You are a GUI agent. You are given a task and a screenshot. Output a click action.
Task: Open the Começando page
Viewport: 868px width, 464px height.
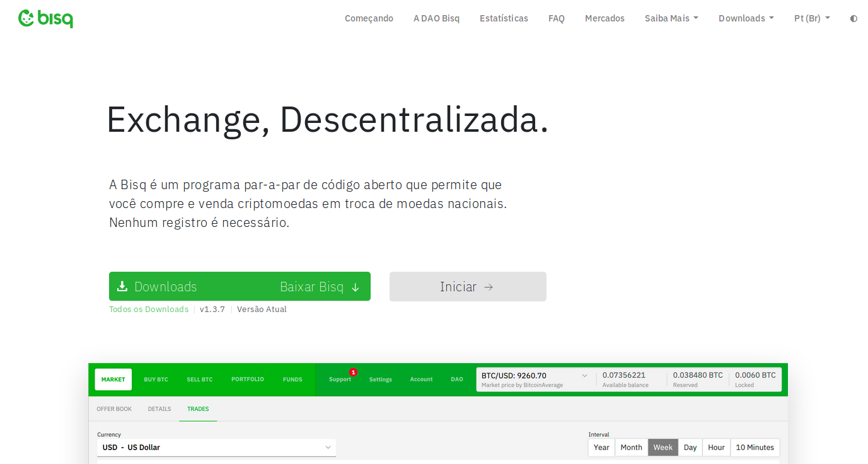(x=369, y=19)
